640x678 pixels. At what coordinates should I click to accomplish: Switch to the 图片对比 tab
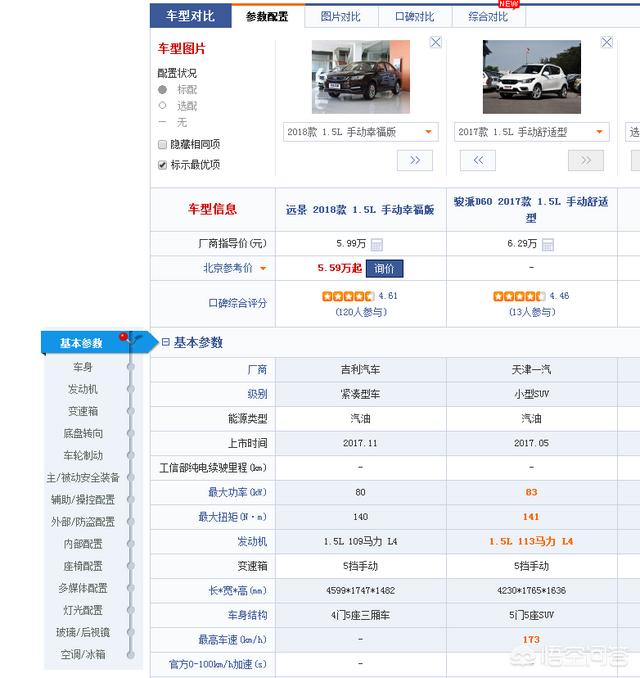pyautogui.click(x=340, y=16)
